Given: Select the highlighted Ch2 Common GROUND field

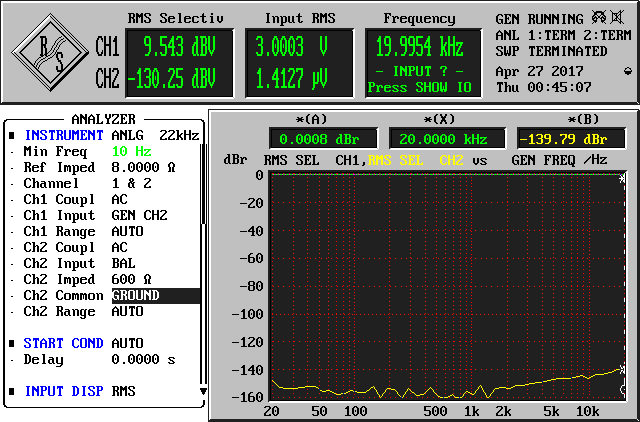Looking at the screenshot, I should 156,296.
